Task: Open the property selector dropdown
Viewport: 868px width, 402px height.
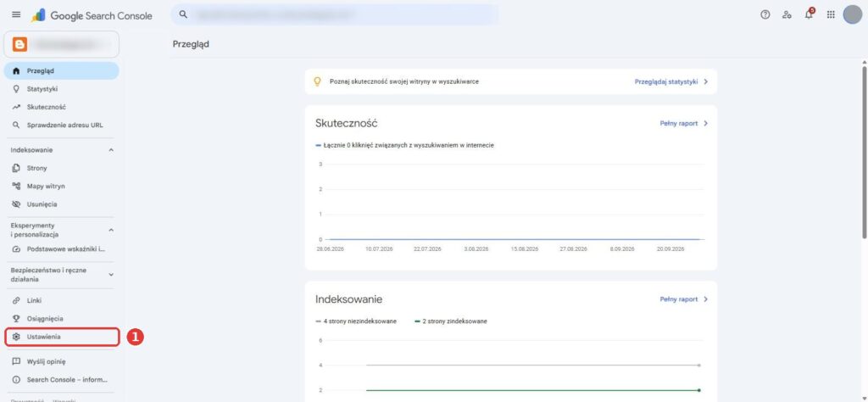Action: [61, 44]
